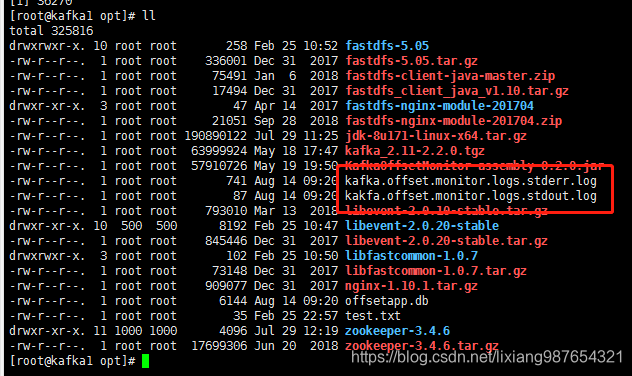Select fastdfs-nginx-module-201704.zip file name
The image size is (632, 376).
pyautogui.click(x=453, y=121)
